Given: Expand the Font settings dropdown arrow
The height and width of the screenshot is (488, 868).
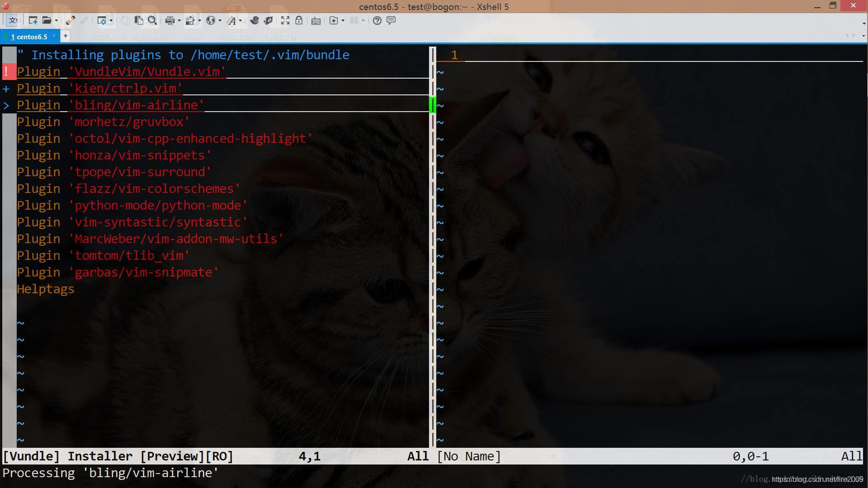Looking at the screenshot, I should [240, 20].
